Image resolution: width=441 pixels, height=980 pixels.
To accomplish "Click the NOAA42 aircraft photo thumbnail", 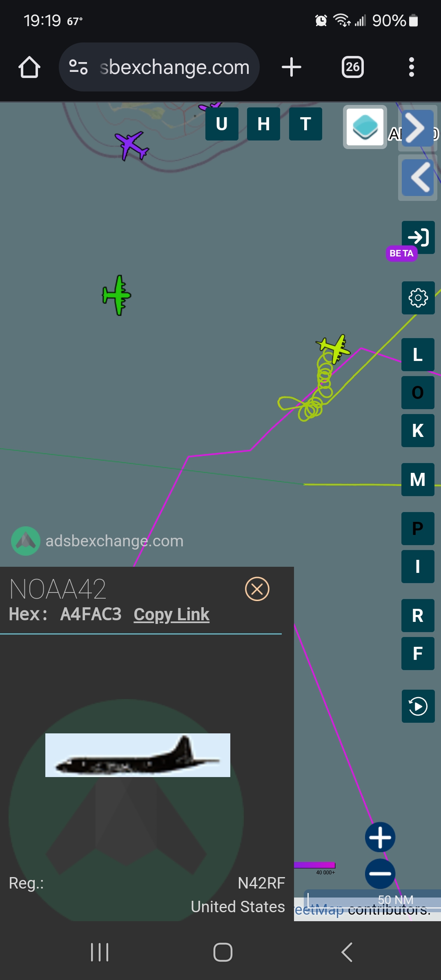I will 138,755.
